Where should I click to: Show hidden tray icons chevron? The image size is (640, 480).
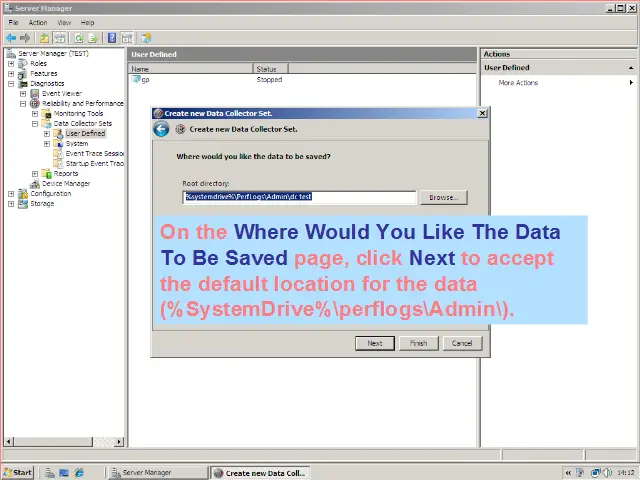tap(568, 473)
